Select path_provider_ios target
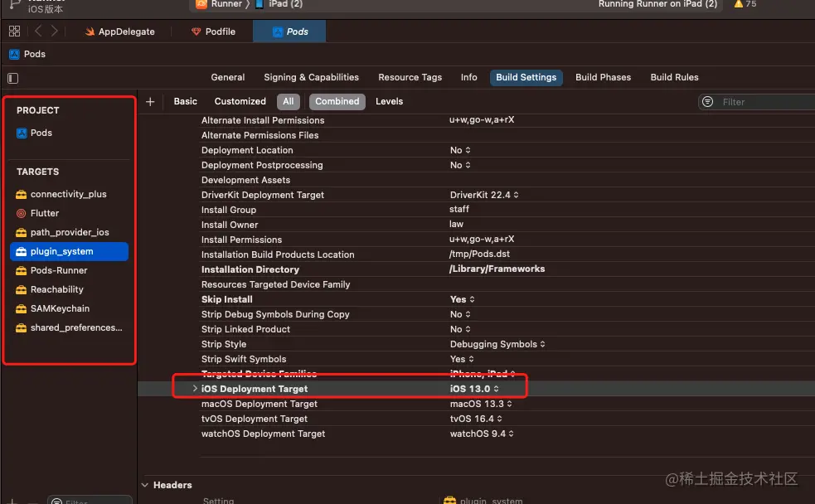Image resolution: width=815 pixels, height=504 pixels. click(69, 232)
